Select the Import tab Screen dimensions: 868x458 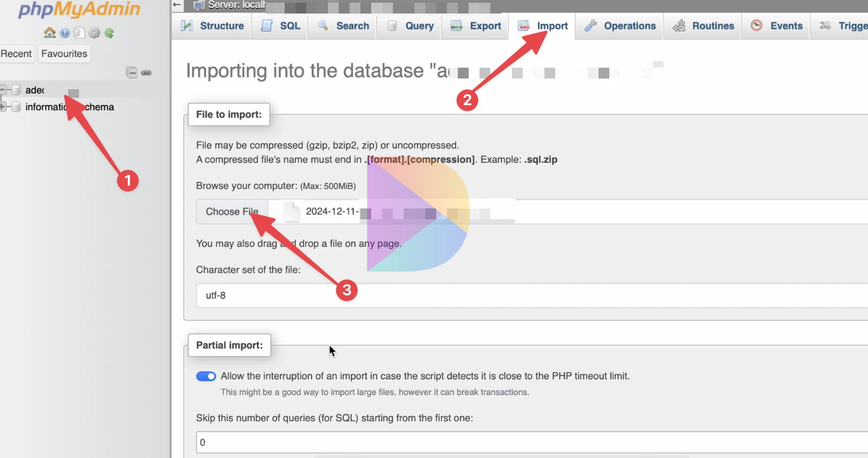tap(542, 26)
